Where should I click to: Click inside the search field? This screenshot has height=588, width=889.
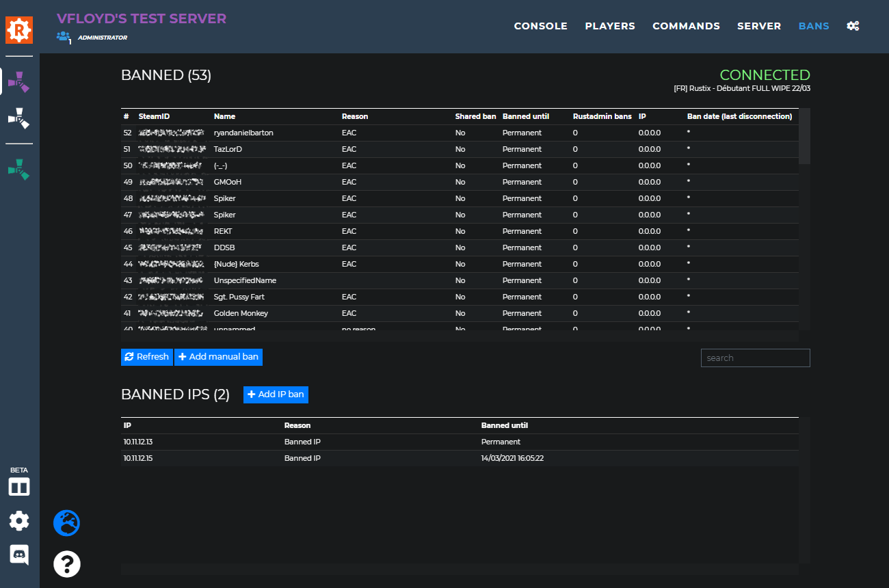[755, 358]
